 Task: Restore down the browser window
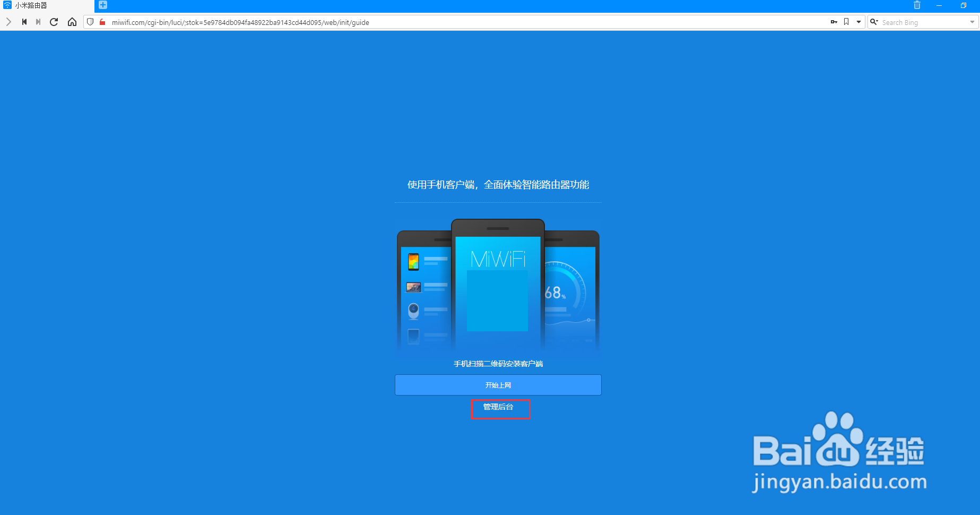point(964,5)
